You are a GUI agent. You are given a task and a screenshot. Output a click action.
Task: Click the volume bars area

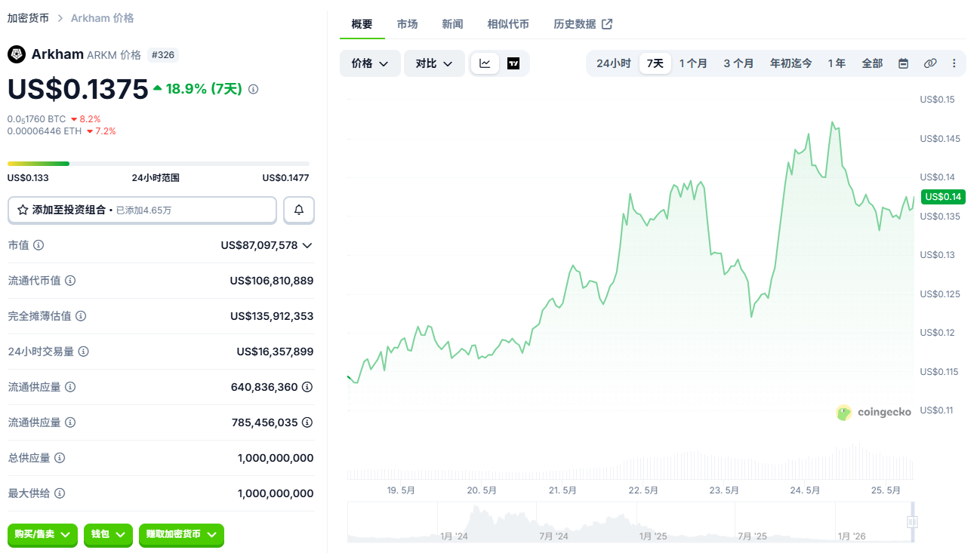tap(630, 462)
